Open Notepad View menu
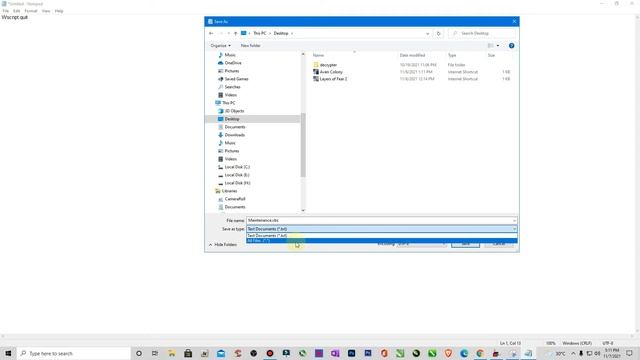Screen dimensions: 640x360 (46, 11)
